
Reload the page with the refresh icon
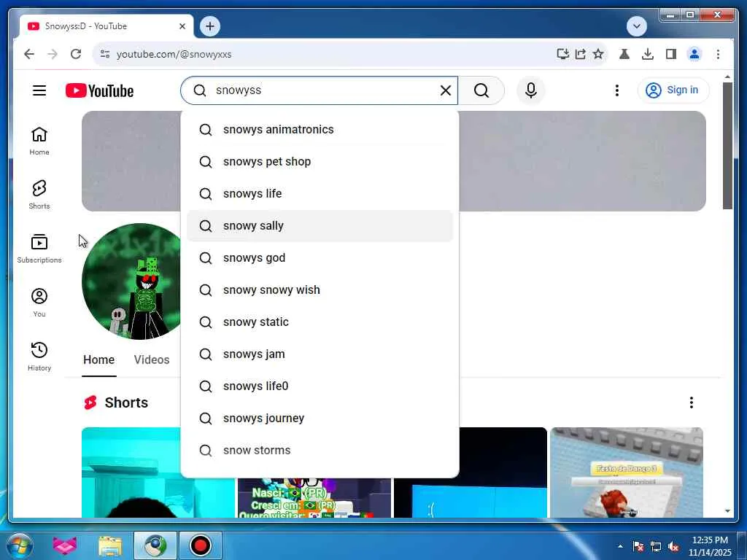76,54
